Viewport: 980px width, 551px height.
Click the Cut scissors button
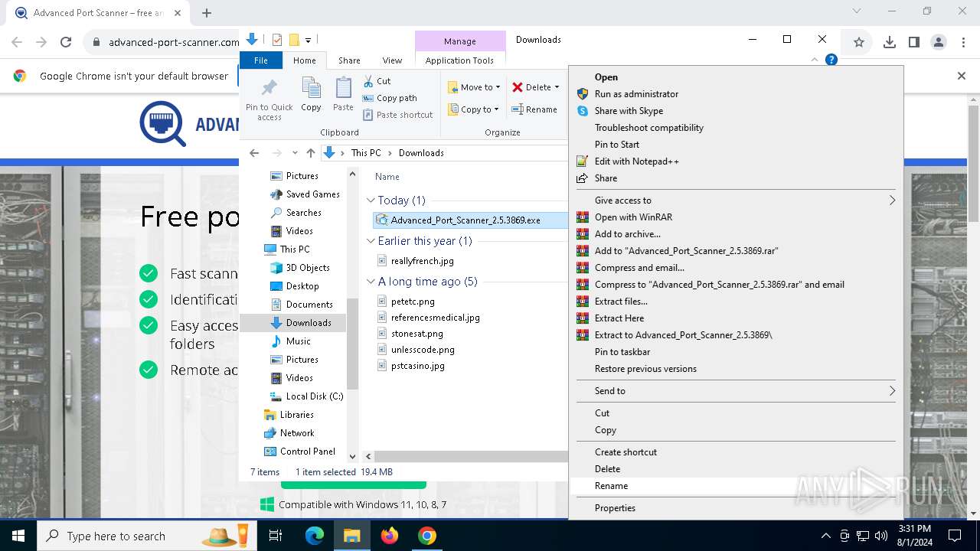377,81
